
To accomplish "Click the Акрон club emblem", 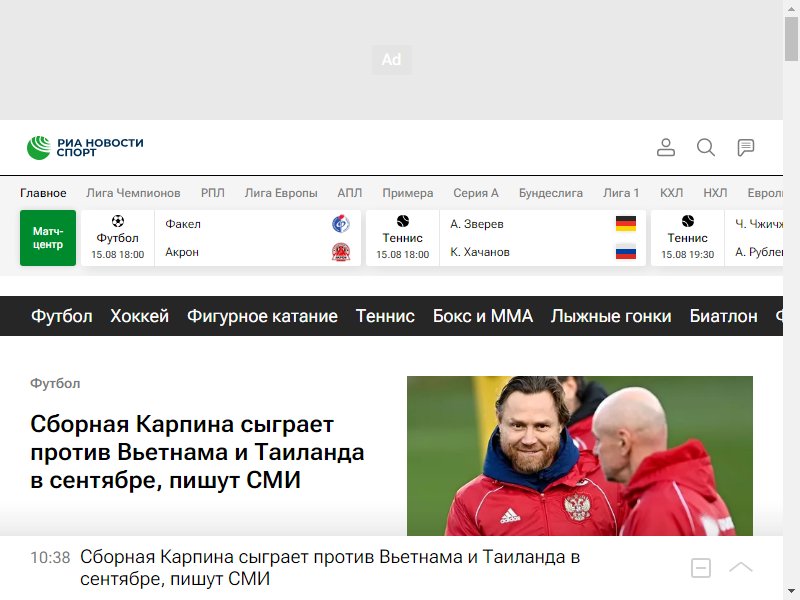I will pyautogui.click(x=341, y=252).
